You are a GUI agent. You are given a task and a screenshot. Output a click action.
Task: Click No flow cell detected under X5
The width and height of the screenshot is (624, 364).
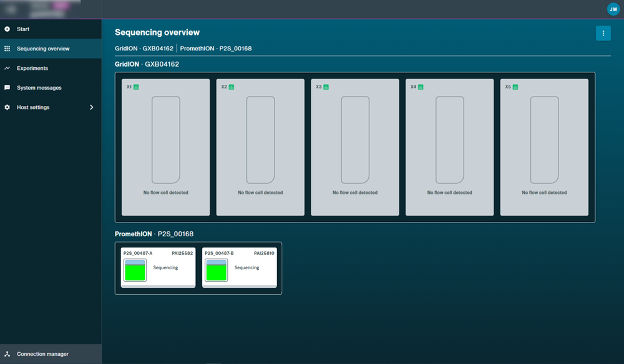click(x=544, y=193)
